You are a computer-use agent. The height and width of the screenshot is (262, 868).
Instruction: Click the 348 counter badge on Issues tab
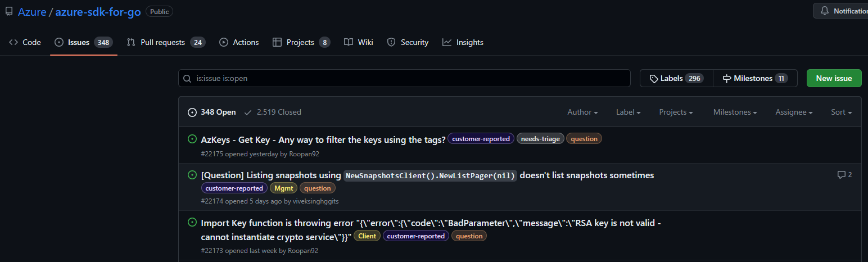(103, 42)
